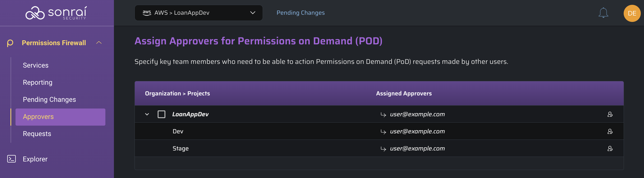644x178 pixels.
Task: Tick the LoanAppDev checkbox
Action: 162,114
